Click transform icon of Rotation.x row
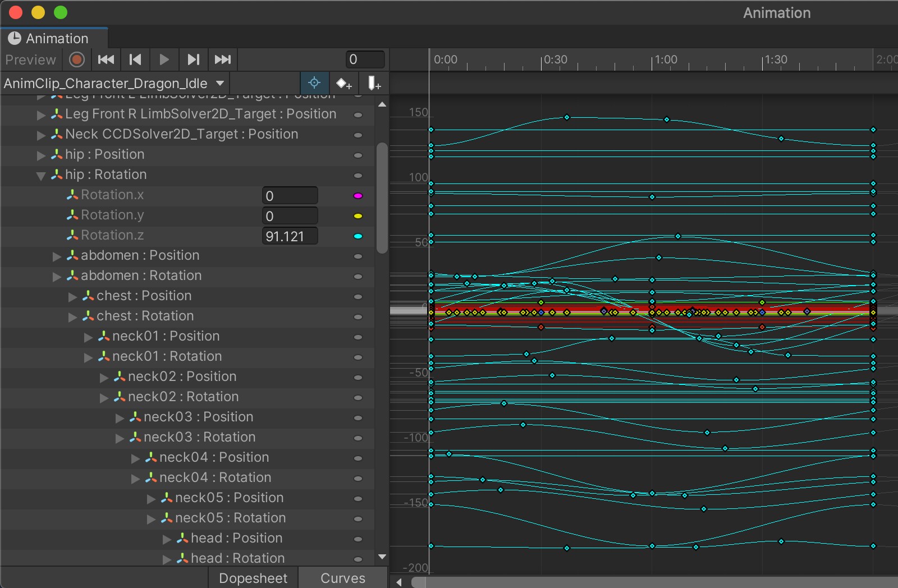Image resolution: width=898 pixels, height=588 pixels. coord(72,195)
